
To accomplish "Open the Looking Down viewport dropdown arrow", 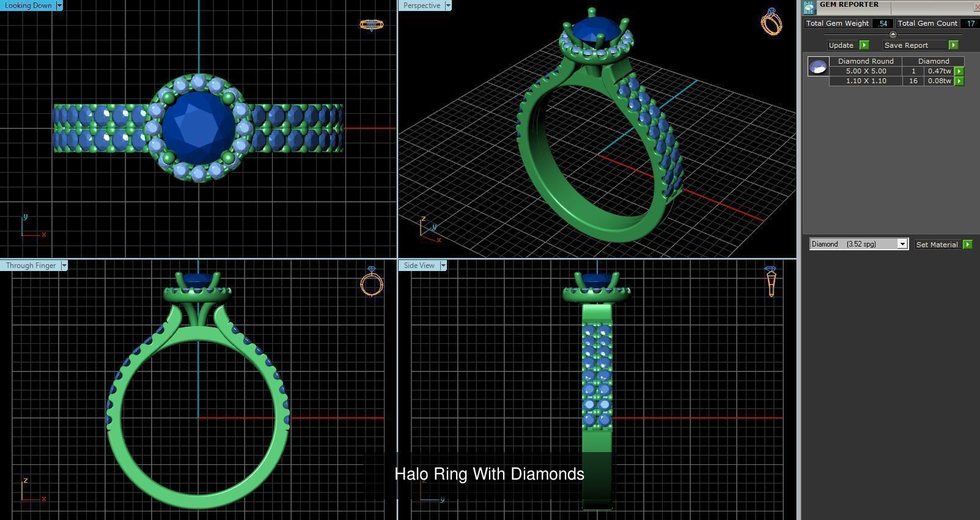I will [59, 5].
